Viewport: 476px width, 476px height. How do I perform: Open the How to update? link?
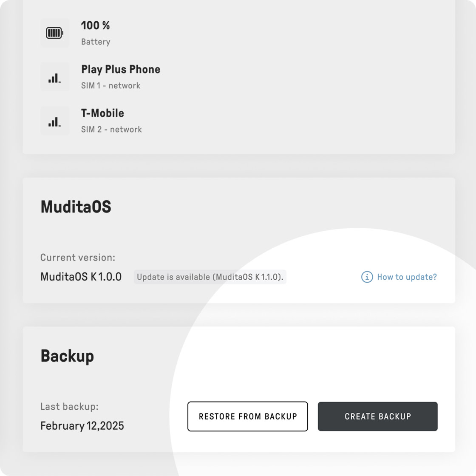[407, 277]
